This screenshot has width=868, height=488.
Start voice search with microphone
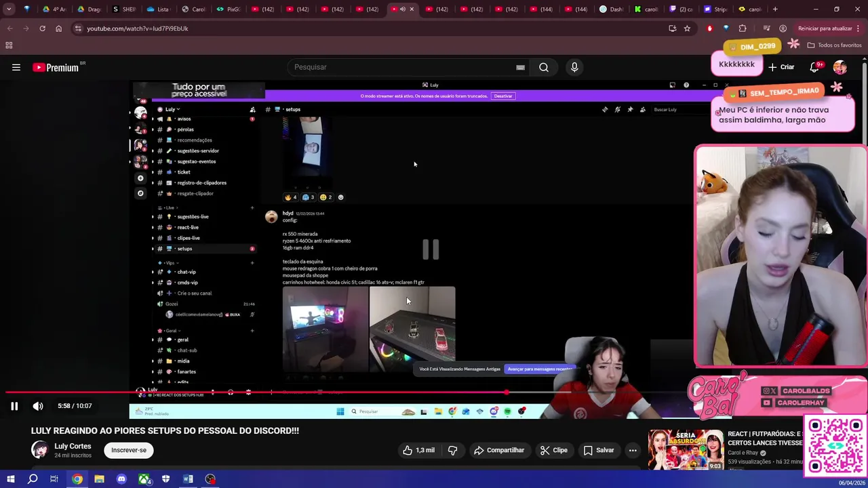[x=574, y=67]
